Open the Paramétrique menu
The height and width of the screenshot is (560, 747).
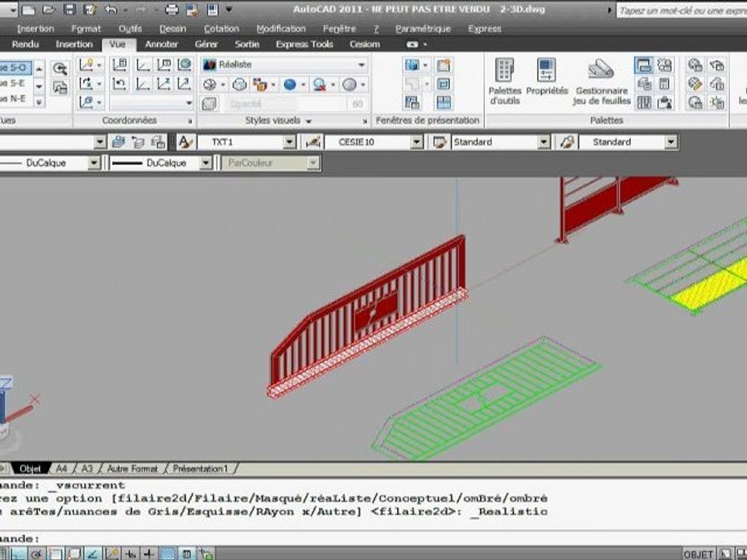coord(423,29)
